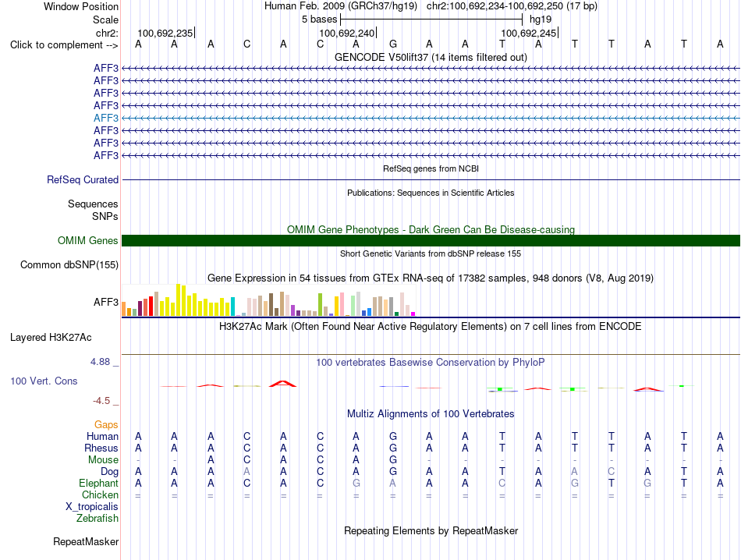Click the Gaps row label
The image size is (741, 560).
(106, 424)
